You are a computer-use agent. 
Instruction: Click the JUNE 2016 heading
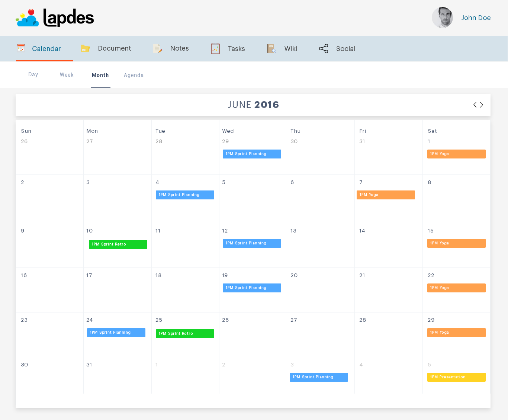(253, 105)
